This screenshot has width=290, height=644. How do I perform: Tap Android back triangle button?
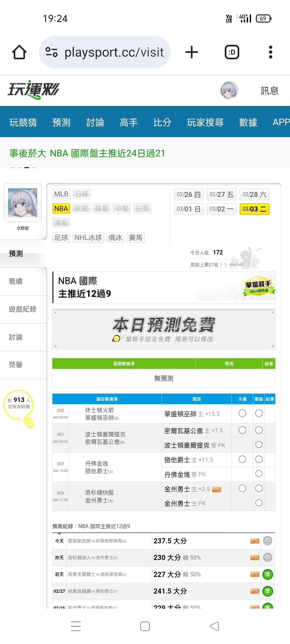pos(214,626)
